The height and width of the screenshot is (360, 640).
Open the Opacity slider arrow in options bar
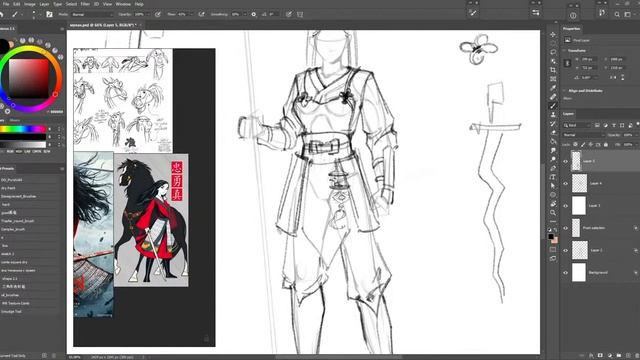tap(148, 14)
